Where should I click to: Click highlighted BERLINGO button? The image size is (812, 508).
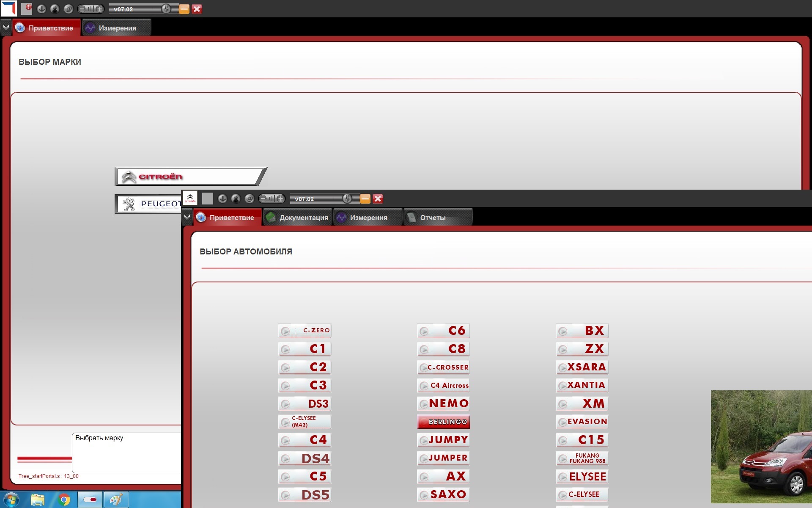[443, 422]
